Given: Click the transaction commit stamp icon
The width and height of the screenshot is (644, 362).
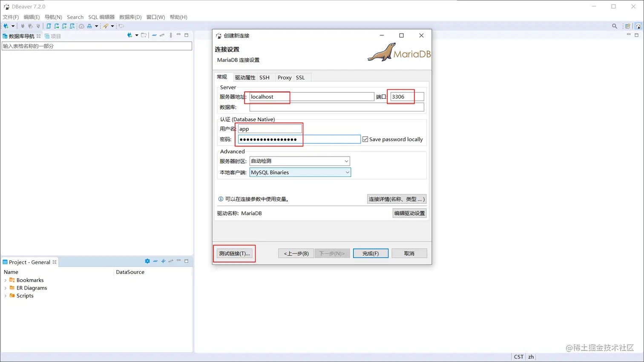Looking at the screenshot, I should click(89, 26).
